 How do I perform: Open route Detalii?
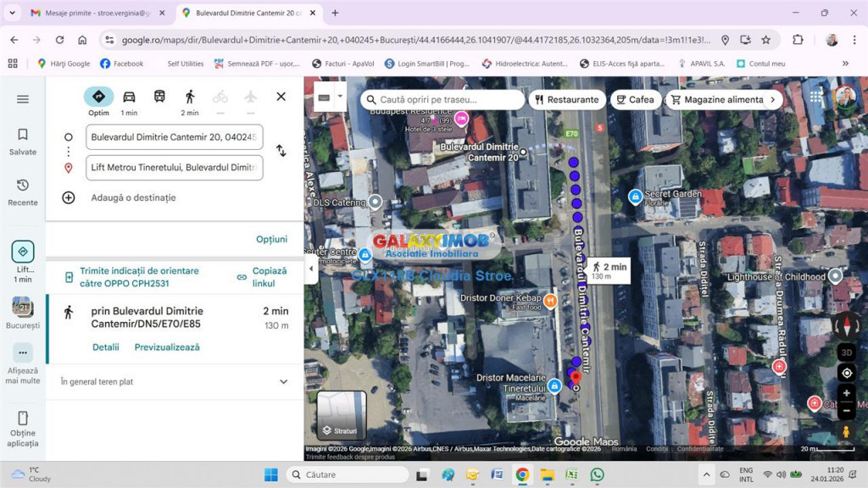pyautogui.click(x=106, y=347)
